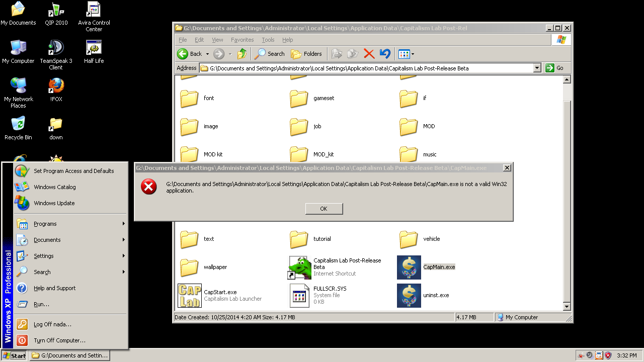Select the CapStart.exe launcher file
Image resolution: width=644 pixels, height=362 pixels.
[220, 296]
